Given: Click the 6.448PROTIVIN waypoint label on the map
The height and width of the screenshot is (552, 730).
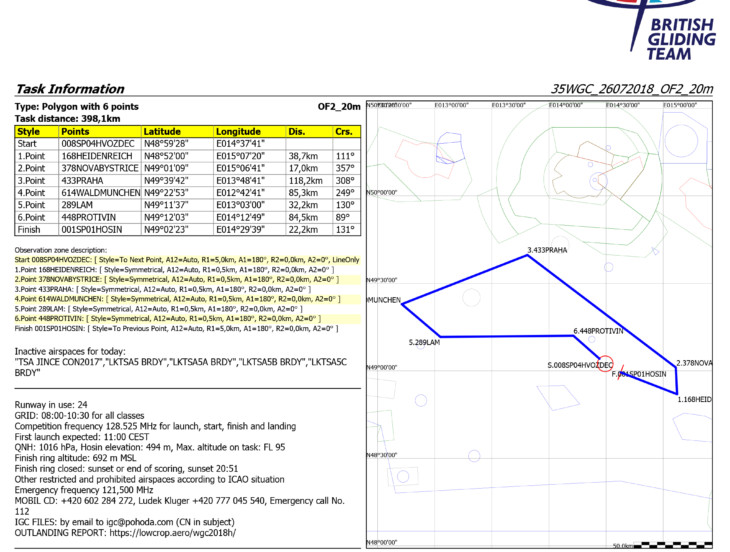Looking at the screenshot, I should [x=598, y=330].
